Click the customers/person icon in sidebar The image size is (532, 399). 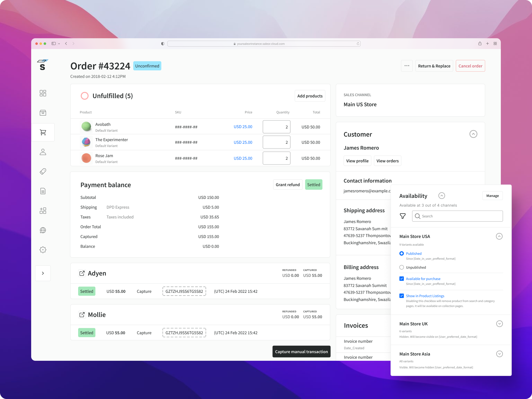click(x=43, y=152)
